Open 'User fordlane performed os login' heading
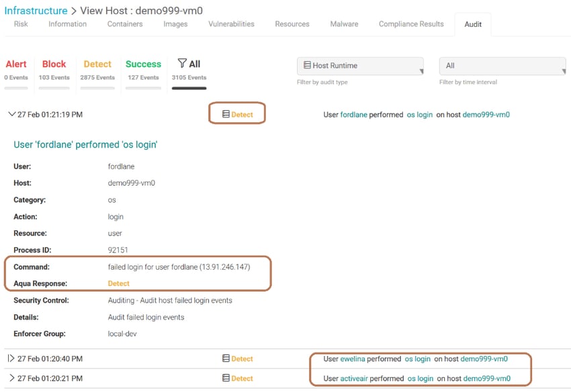 tap(85, 144)
